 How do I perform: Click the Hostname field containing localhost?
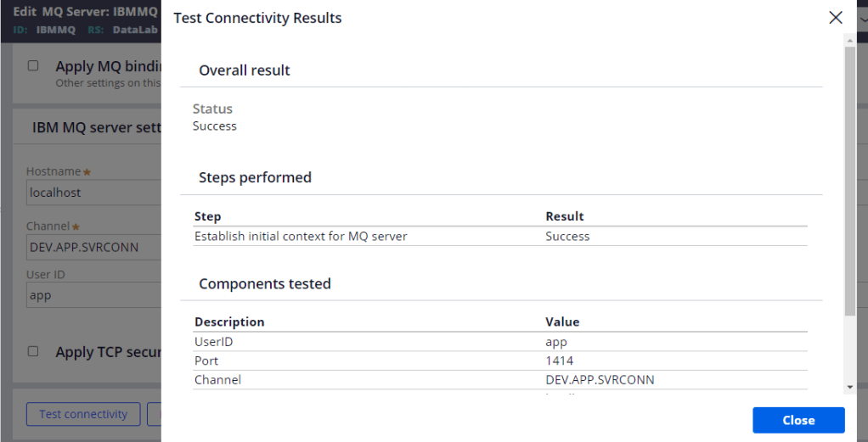tap(93, 193)
